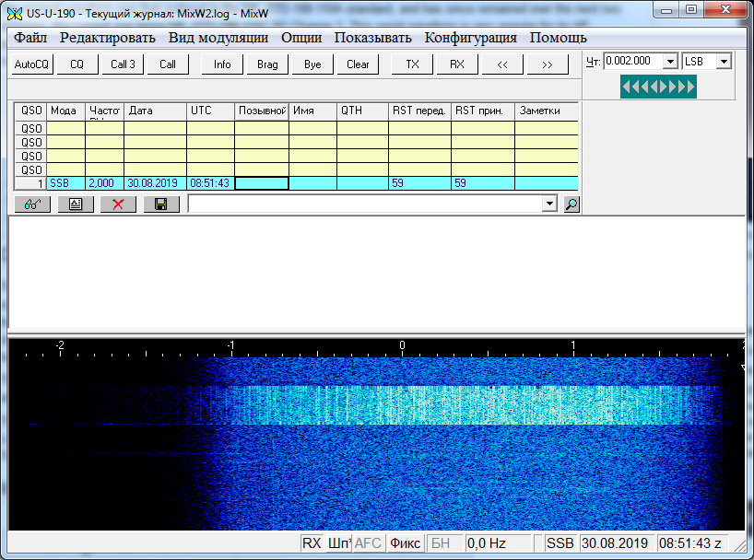Open the Вид модуляции menu
The width and height of the screenshot is (754, 560).
pyautogui.click(x=218, y=38)
